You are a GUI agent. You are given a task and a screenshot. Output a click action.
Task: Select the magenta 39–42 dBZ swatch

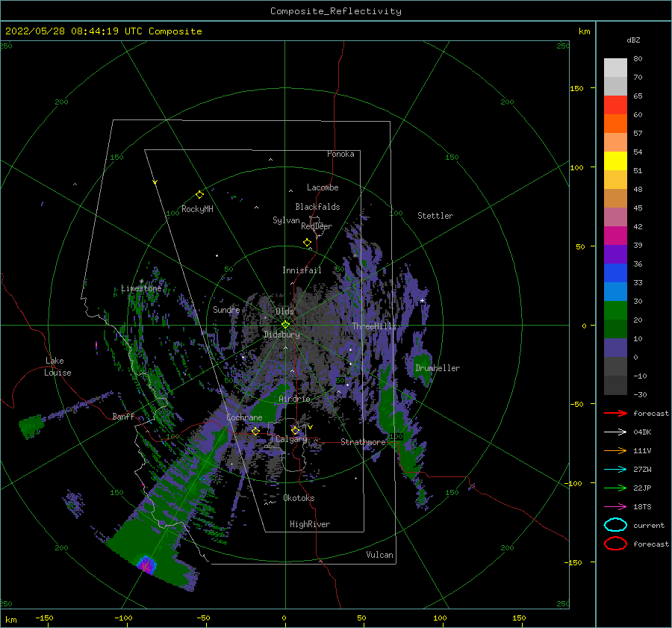(615, 236)
